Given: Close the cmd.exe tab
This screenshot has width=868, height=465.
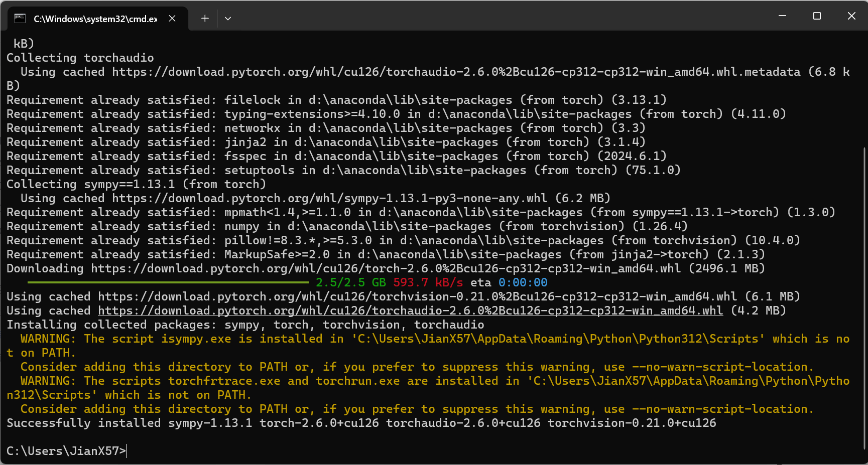Looking at the screenshot, I should click(172, 19).
